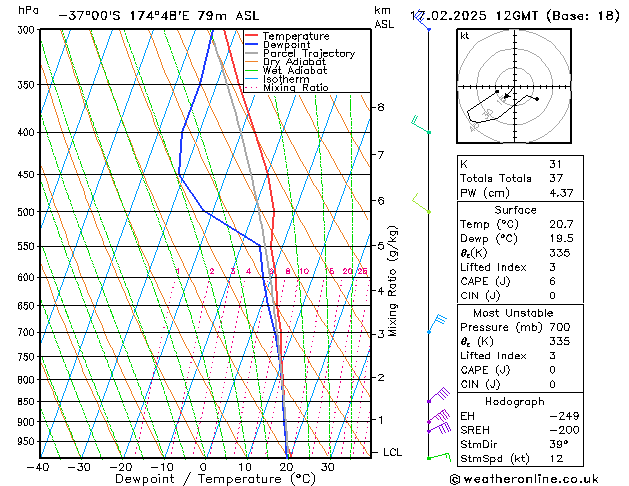Click the surface Temp value 20.7
Image resolution: width=629 pixels, height=486 pixels.
(x=561, y=224)
